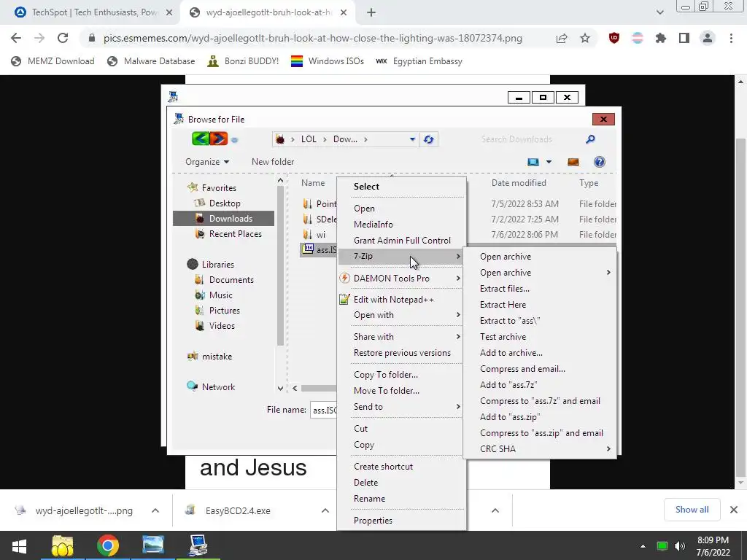Image resolution: width=747 pixels, height=560 pixels.
Task: Select Recent Places in the navigation pane
Action: click(x=235, y=234)
